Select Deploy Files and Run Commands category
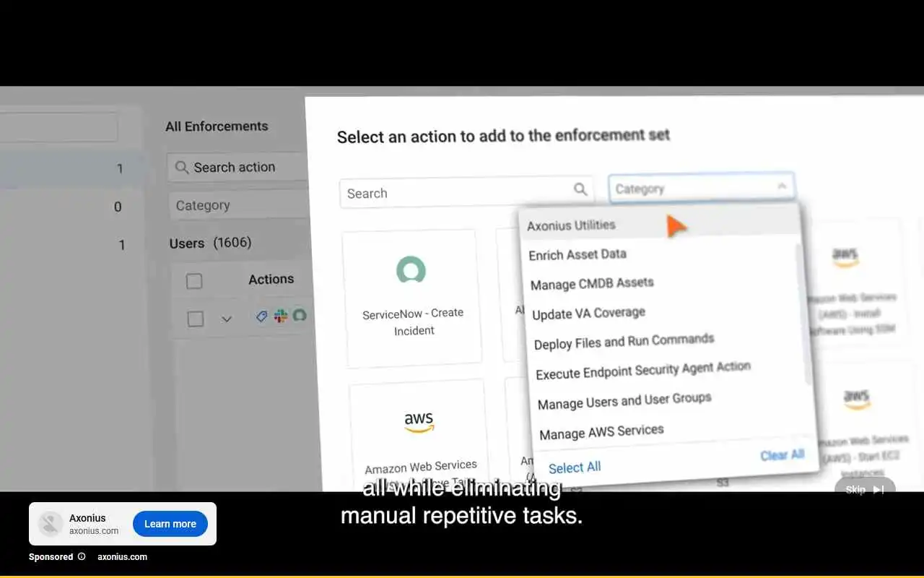This screenshot has width=924, height=578. (x=624, y=342)
